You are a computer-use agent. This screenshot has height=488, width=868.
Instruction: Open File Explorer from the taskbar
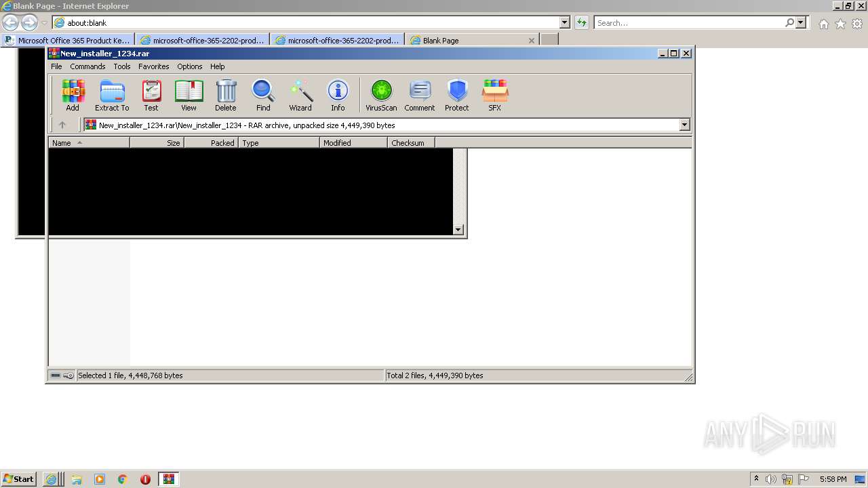(76, 479)
